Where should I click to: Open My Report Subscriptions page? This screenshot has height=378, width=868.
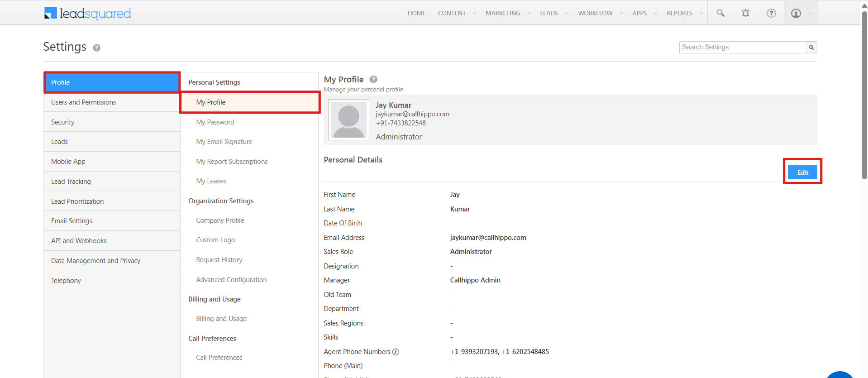coord(232,162)
